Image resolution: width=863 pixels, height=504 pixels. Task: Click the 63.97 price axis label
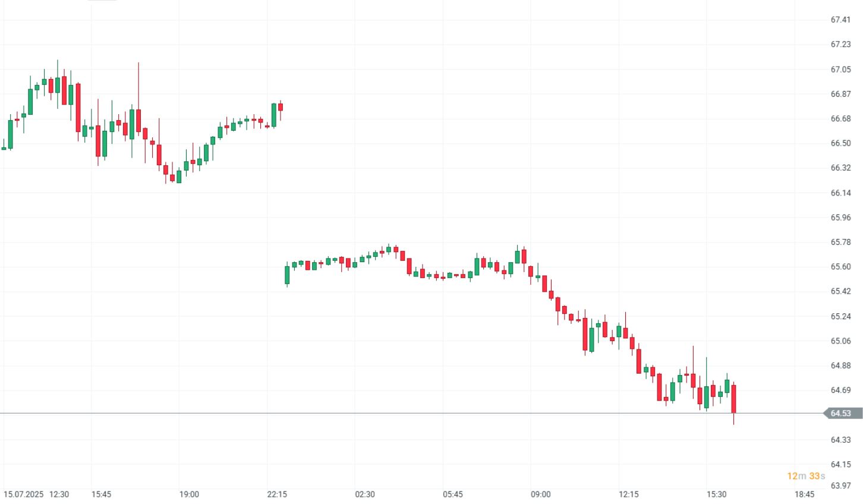coord(840,486)
